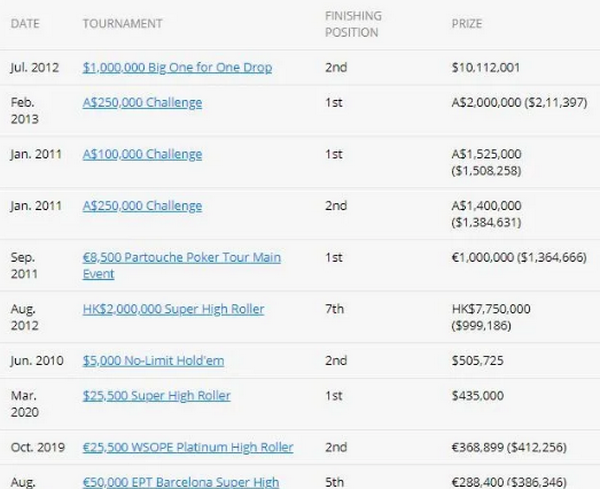This screenshot has width=600, height=489.
Task: Select the PRIZE column header
Action: click(x=467, y=24)
